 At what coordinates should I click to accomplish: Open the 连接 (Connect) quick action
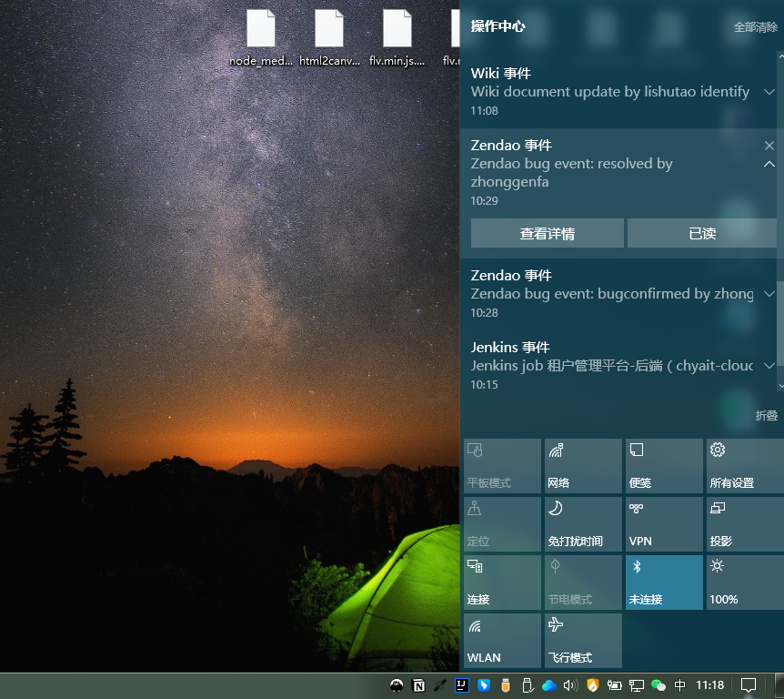click(x=502, y=582)
